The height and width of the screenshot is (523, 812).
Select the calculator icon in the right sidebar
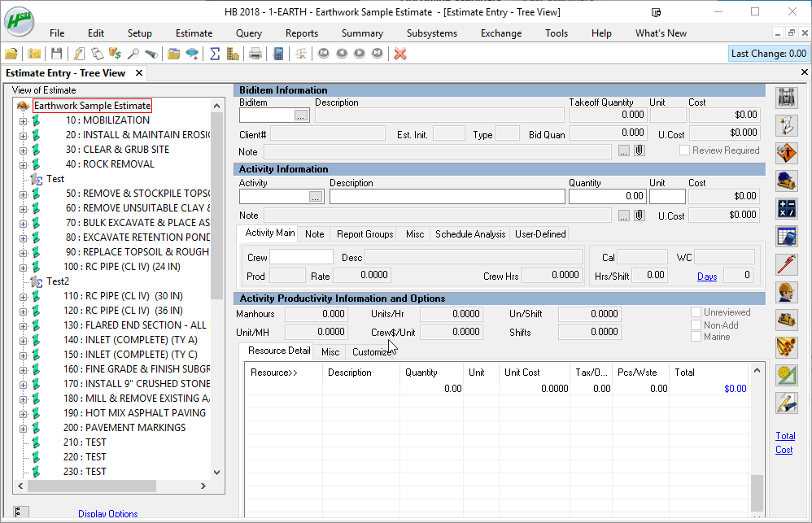785,209
